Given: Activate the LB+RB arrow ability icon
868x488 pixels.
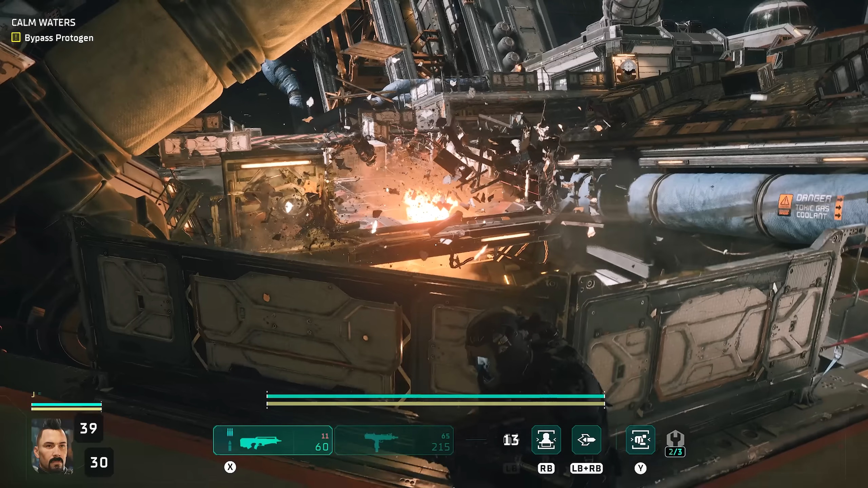Looking at the screenshot, I should pyautogui.click(x=587, y=440).
